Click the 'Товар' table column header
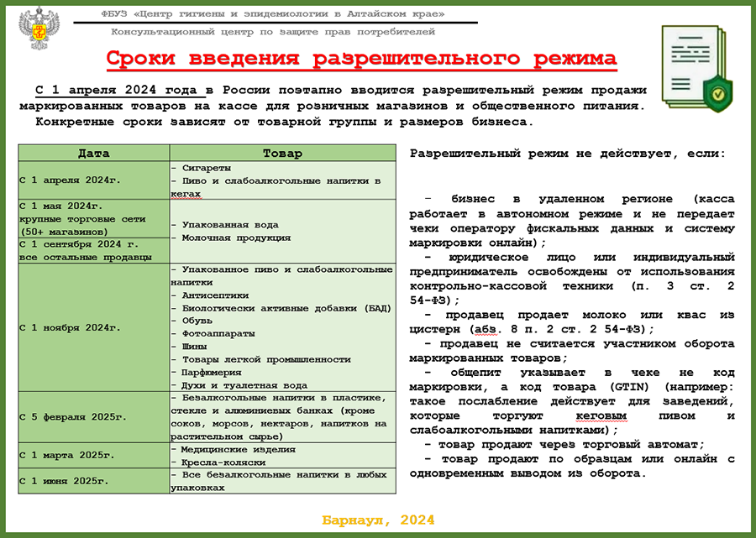This screenshot has width=756, height=538. click(282, 154)
